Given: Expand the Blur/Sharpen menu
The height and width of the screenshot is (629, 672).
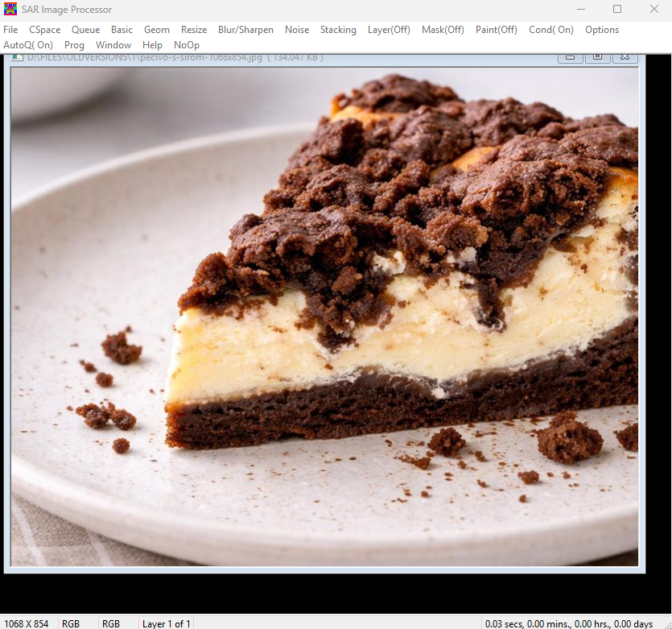Looking at the screenshot, I should 245,30.
